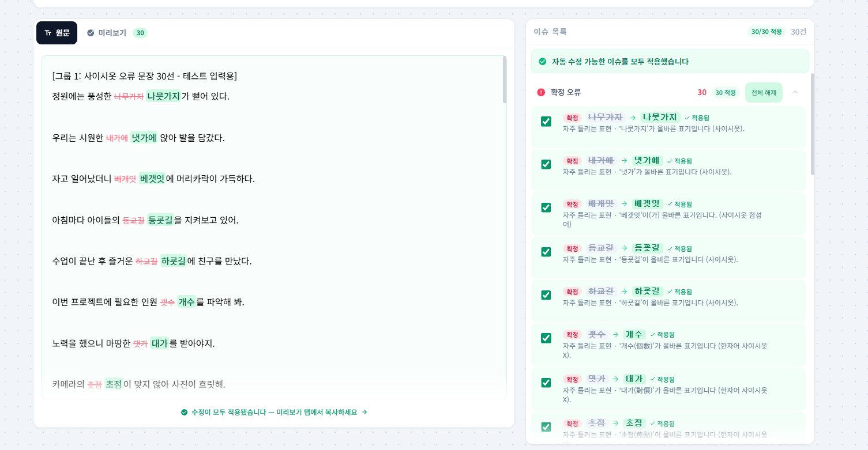The height and width of the screenshot is (450, 868).
Task: Click struck-through word 나무가지 in text
Action: (129, 97)
